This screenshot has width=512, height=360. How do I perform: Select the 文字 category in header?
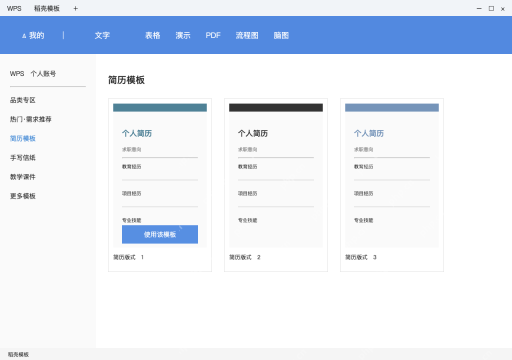pos(102,35)
